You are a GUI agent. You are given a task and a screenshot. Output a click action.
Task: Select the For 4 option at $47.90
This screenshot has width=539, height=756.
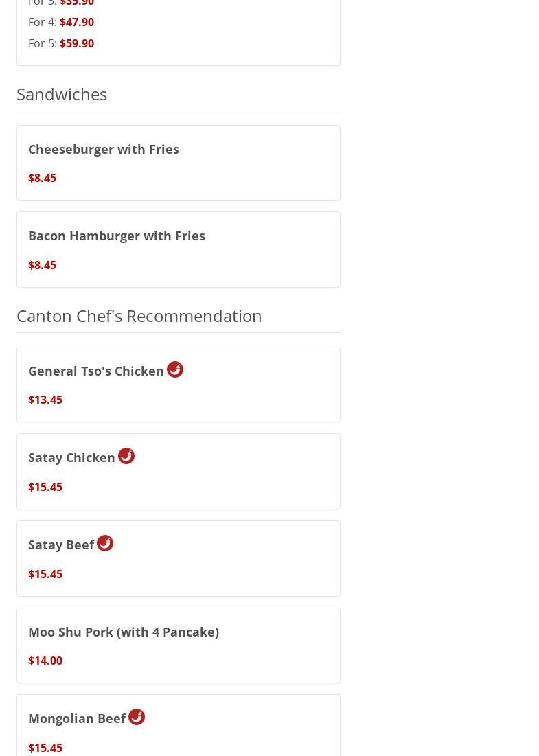[x=61, y=22]
